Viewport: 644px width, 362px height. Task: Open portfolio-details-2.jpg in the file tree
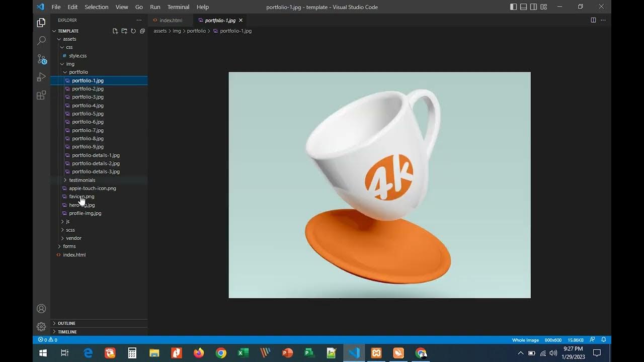pyautogui.click(x=96, y=163)
